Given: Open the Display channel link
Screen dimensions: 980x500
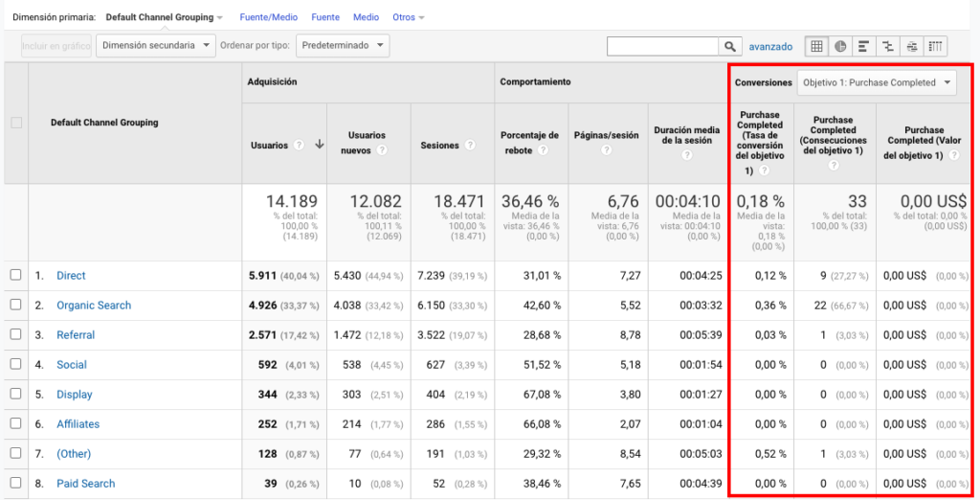Looking at the screenshot, I should click(75, 395).
